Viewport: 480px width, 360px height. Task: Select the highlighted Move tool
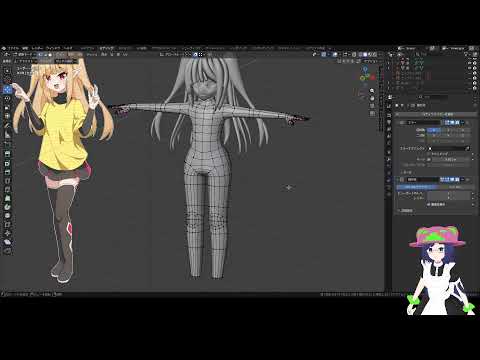7,89
